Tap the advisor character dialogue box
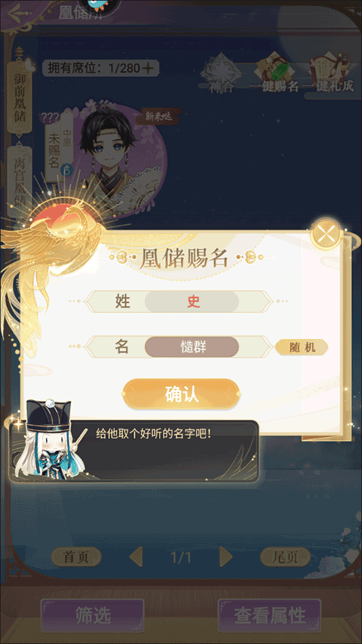 pyautogui.click(x=135, y=451)
